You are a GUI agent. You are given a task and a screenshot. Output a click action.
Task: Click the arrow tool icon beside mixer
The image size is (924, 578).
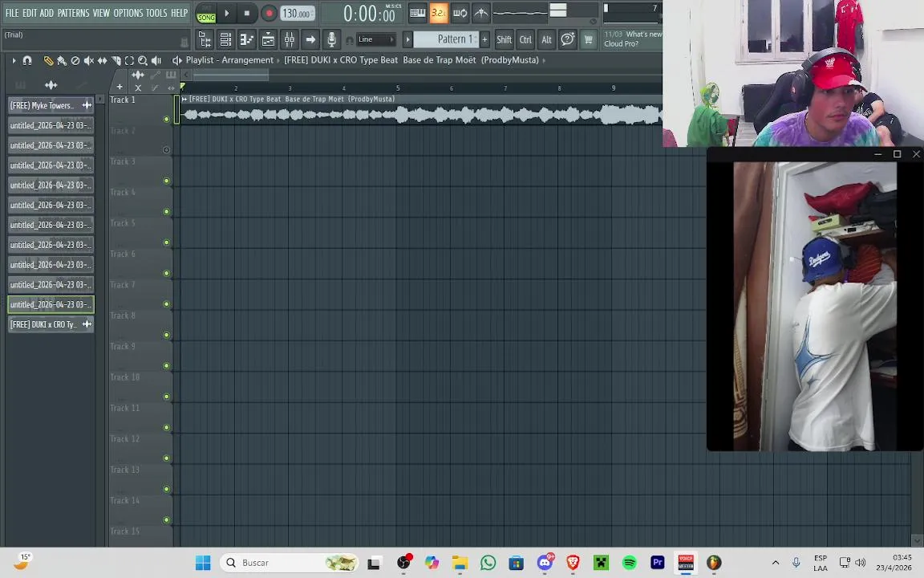tap(310, 39)
